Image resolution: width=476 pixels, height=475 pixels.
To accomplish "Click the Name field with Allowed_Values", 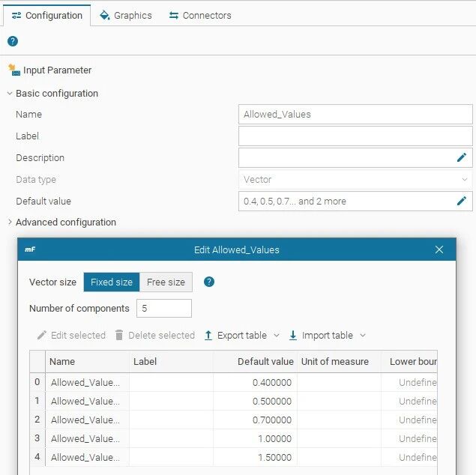I will (x=355, y=115).
